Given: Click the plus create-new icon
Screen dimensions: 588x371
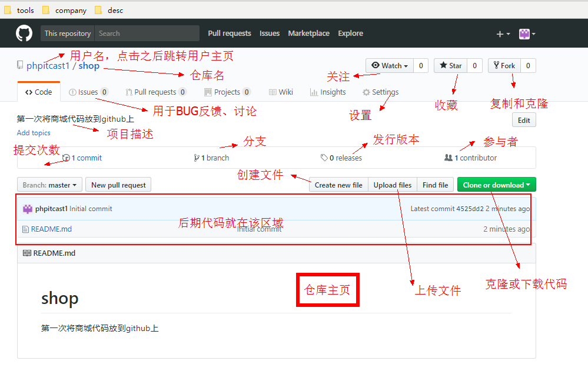Looking at the screenshot, I should coord(502,34).
